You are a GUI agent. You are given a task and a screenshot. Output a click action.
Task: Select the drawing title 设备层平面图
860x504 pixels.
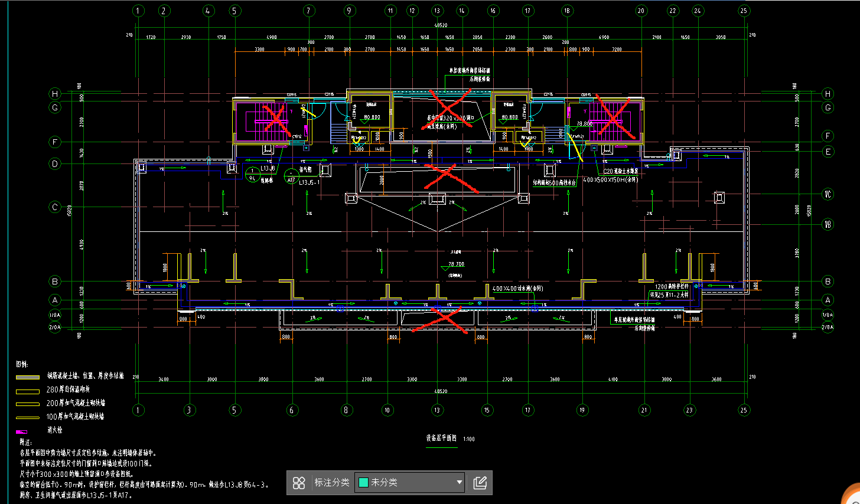point(442,438)
